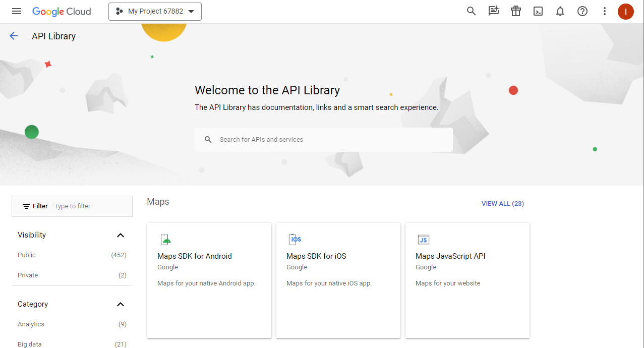Open the My Project 67882 project selector
Image resolution: width=644 pixels, height=348 pixels.
(x=155, y=12)
